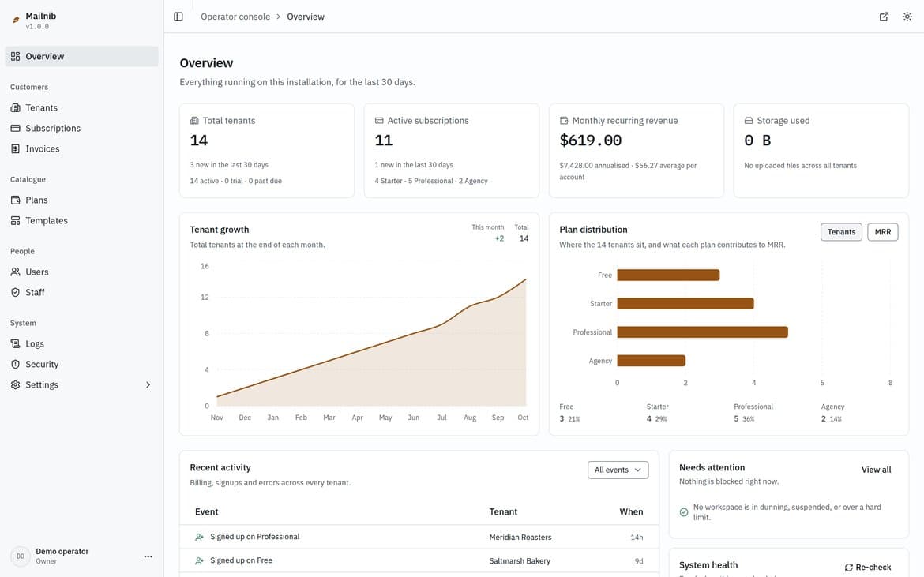Click the signup icon for Meridian Roasters row
This screenshot has height=577, width=924.
point(199,537)
